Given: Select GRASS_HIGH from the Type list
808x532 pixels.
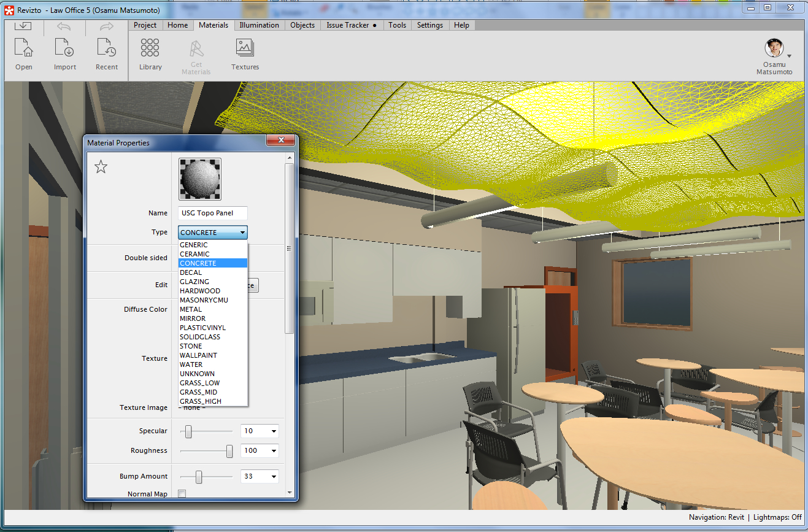Looking at the screenshot, I should (213, 401).
